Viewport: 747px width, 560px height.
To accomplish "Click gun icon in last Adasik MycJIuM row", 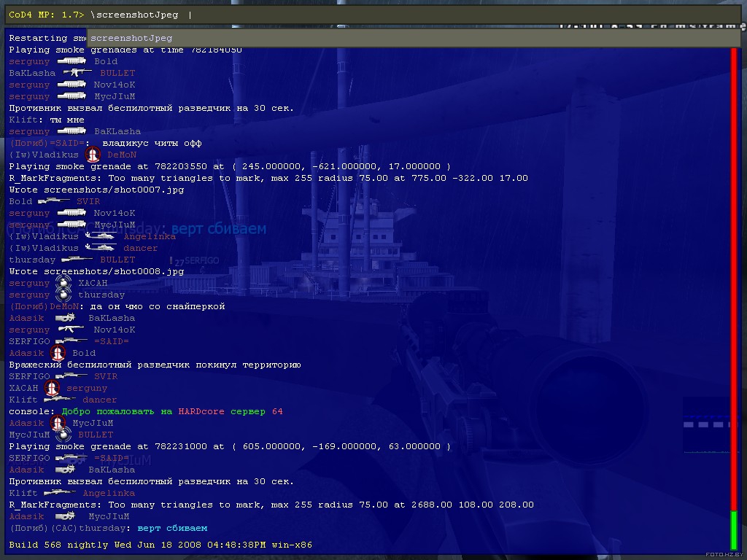I will [x=65, y=516].
